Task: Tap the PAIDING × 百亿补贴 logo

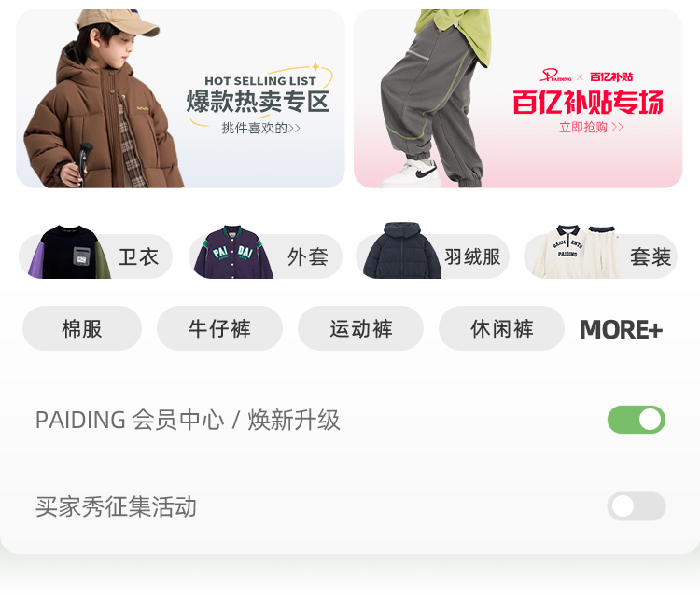Action: coord(586,76)
